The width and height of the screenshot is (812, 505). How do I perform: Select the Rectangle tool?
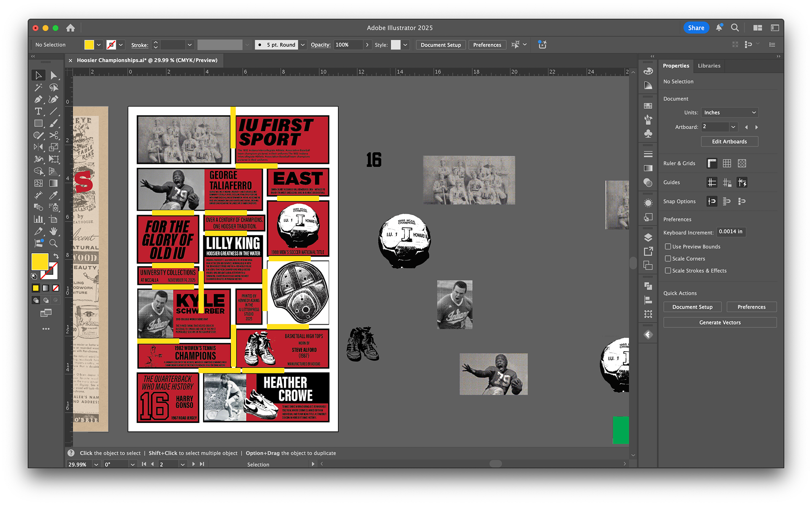pyautogui.click(x=38, y=123)
